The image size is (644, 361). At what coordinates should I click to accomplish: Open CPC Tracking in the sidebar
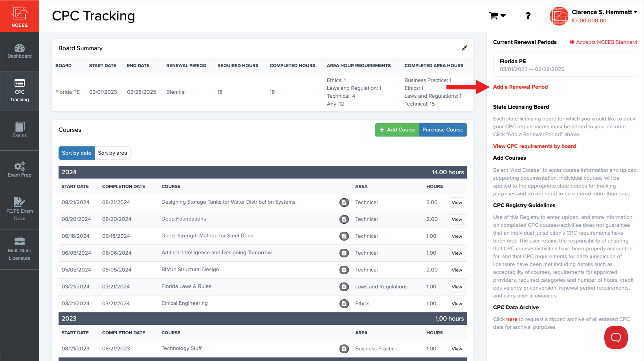click(20, 91)
